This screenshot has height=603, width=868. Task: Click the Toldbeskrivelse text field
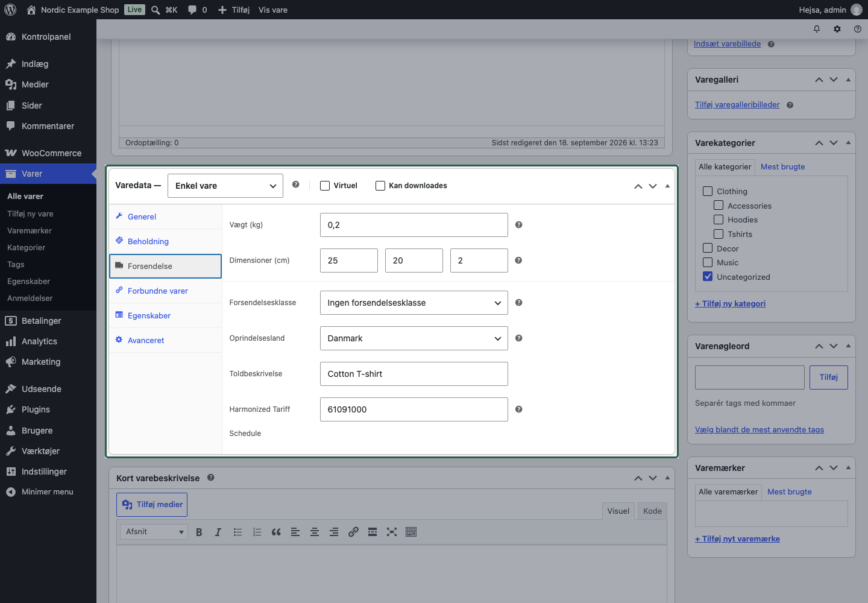pyautogui.click(x=414, y=374)
